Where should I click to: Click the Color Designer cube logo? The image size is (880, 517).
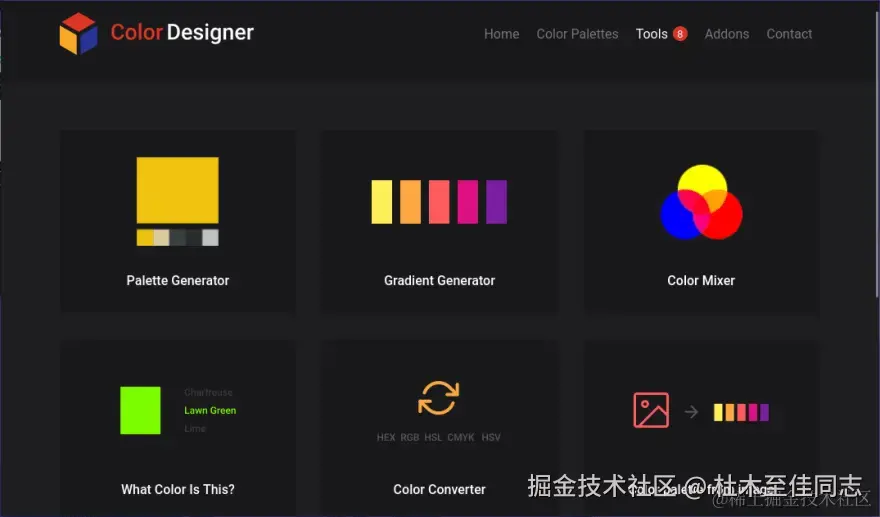point(79,33)
